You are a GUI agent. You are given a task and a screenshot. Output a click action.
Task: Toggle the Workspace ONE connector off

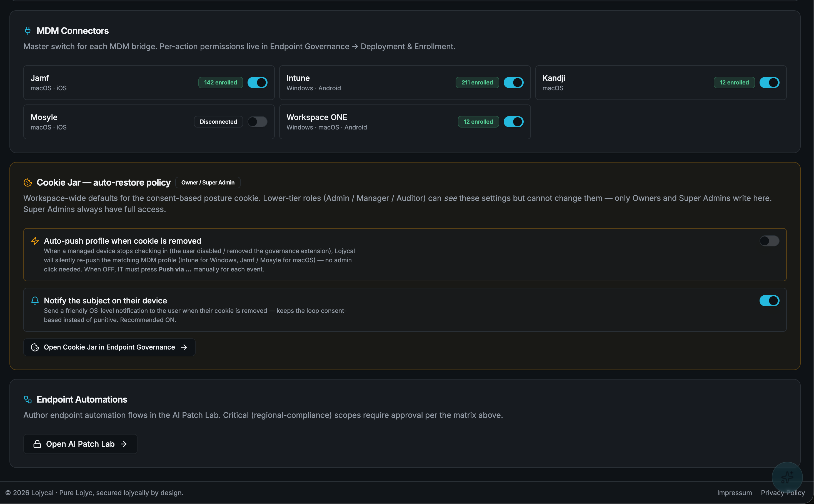(513, 122)
